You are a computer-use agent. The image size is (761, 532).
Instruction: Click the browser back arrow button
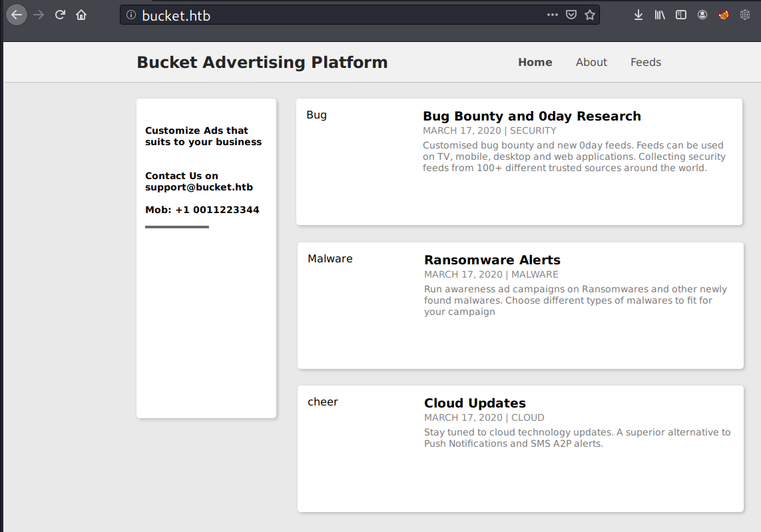click(x=17, y=15)
